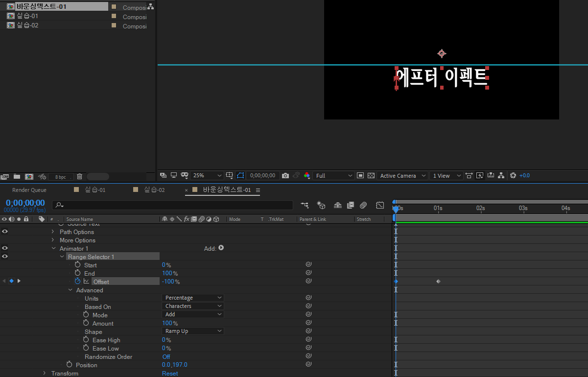Image resolution: width=588 pixels, height=377 pixels.
Task: Enable Motion Blur icon in timeline
Action: [363, 205]
